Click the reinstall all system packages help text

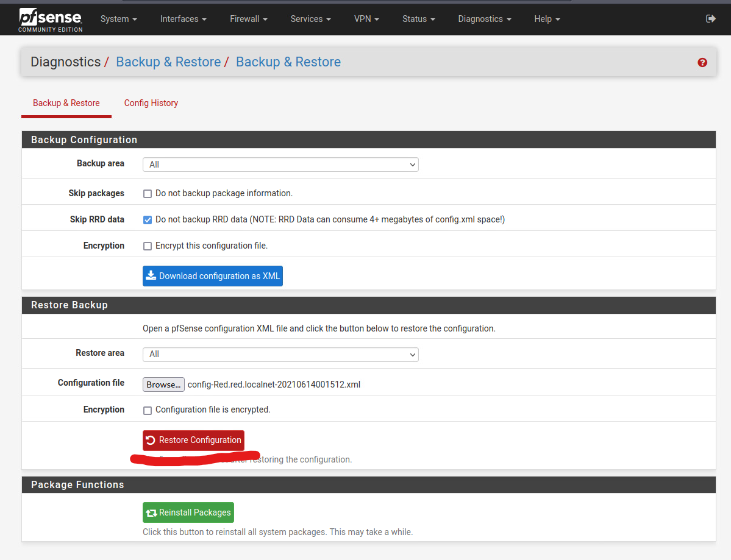click(278, 532)
